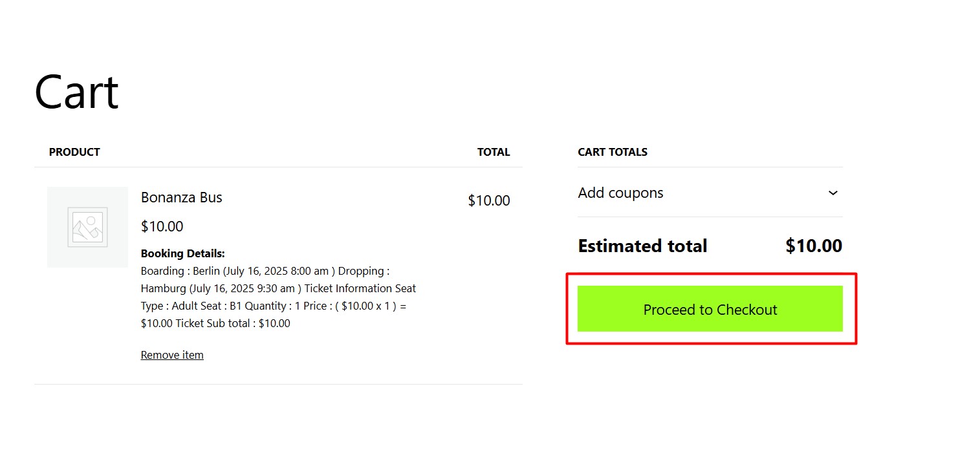The height and width of the screenshot is (457, 980).
Task: Open the Bonanza Bus product link
Action: (x=181, y=197)
